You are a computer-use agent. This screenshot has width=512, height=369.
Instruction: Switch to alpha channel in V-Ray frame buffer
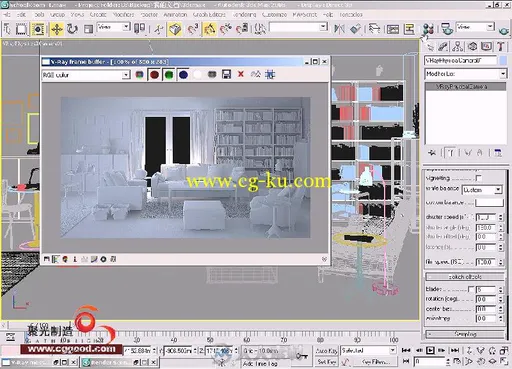tap(198, 75)
